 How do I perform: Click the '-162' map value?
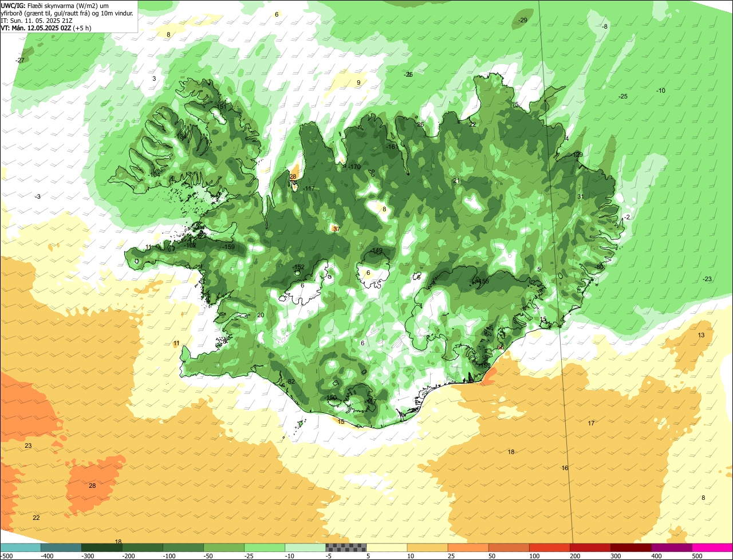pyautogui.click(x=191, y=245)
